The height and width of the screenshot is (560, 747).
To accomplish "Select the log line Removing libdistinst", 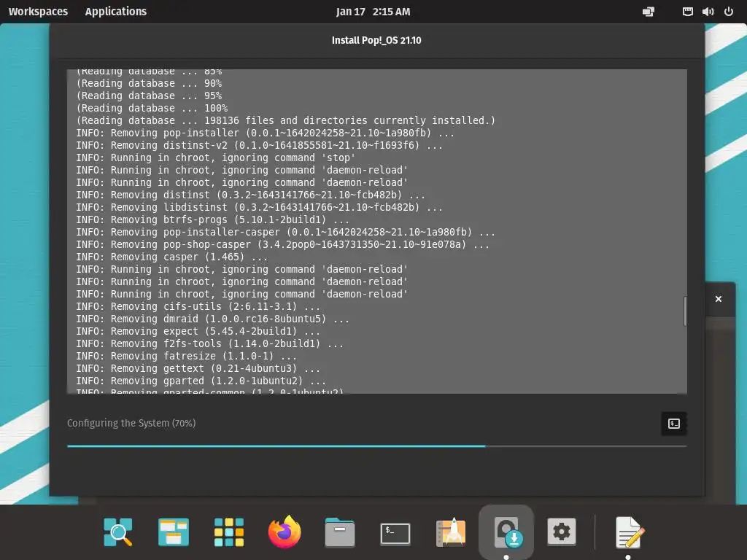I will click(x=259, y=207).
